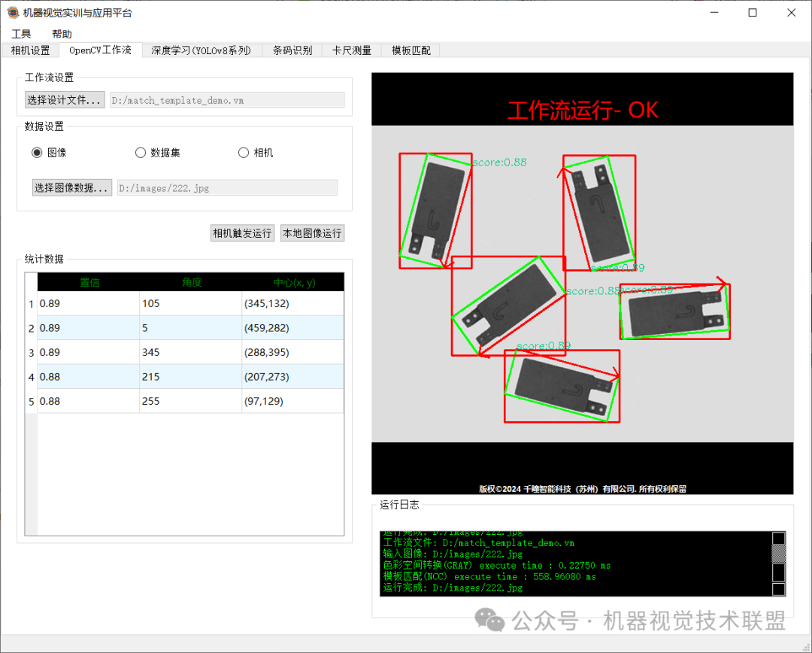The width and height of the screenshot is (812, 653).
Task: Switch to the 卡尺测量 tab
Action: (x=352, y=50)
